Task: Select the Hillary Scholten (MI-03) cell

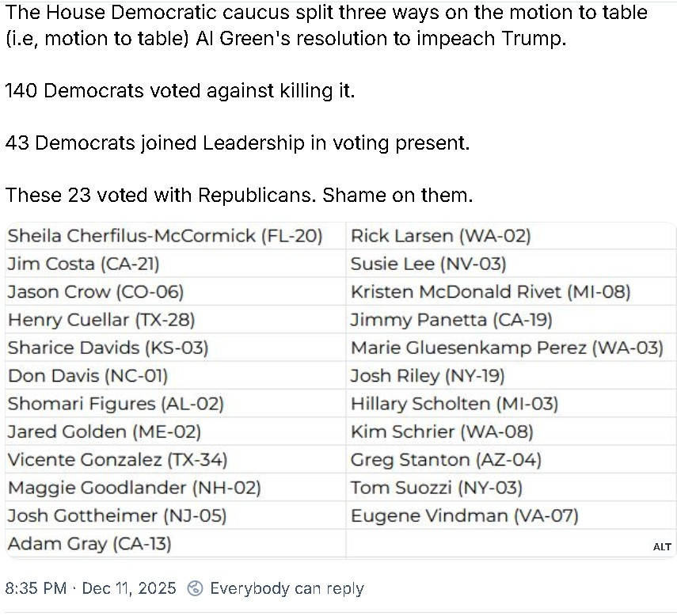Action: (x=455, y=404)
